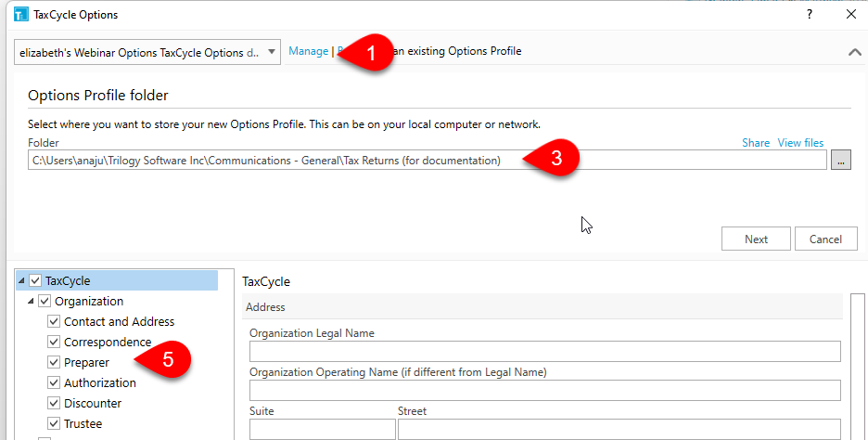Select Contact and Address in the tree
Screen dimensions: 868x440
click(x=119, y=321)
